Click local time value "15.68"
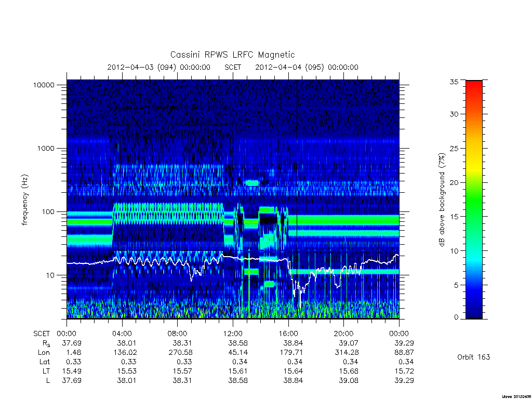Viewport: 532px width, 399px height. coord(349,371)
